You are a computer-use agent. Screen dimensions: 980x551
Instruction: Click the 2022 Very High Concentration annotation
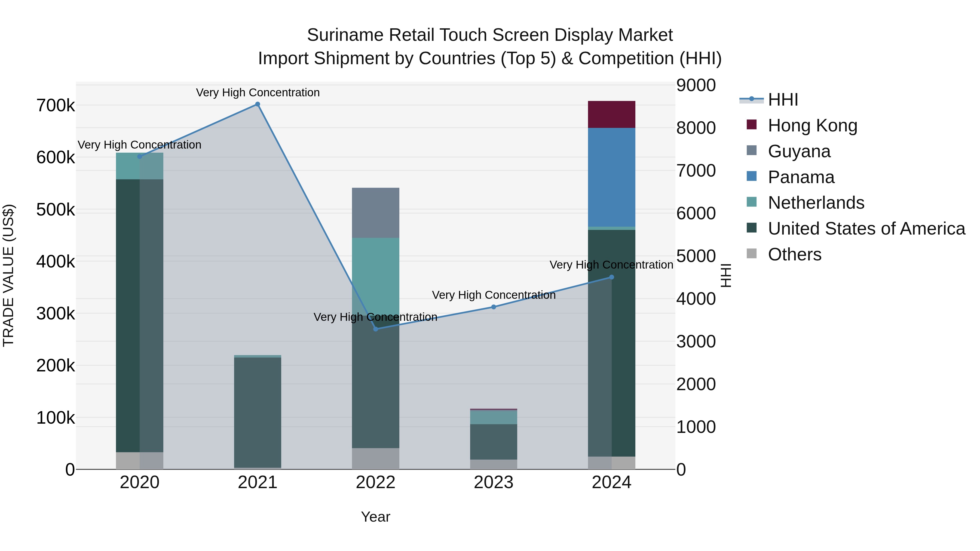pyautogui.click(x=375, y=317)
